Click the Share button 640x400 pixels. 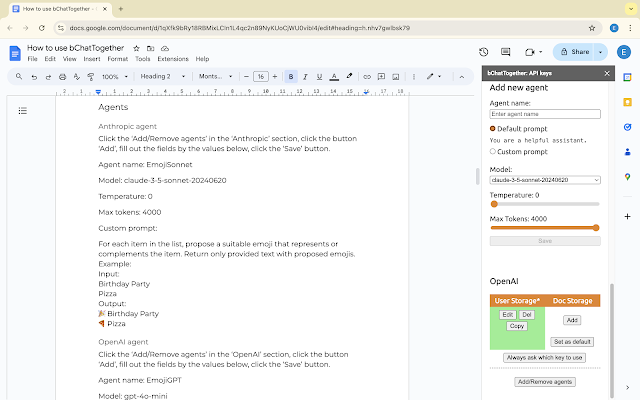(574, 52)
